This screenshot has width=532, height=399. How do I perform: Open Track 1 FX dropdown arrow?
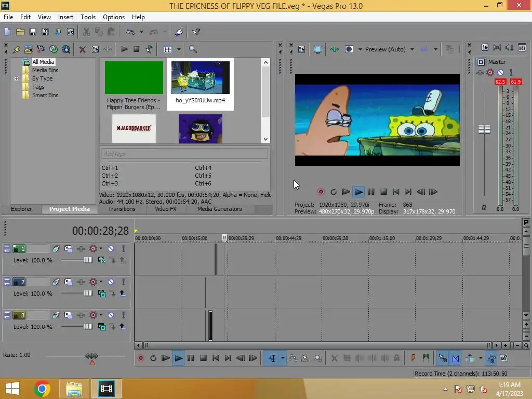click(101, 249)
